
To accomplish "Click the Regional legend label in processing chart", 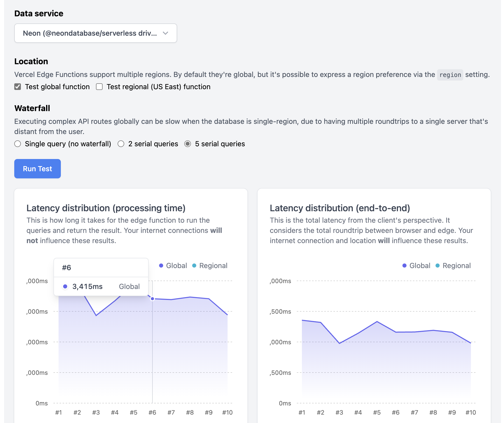I will pos(213,266).
